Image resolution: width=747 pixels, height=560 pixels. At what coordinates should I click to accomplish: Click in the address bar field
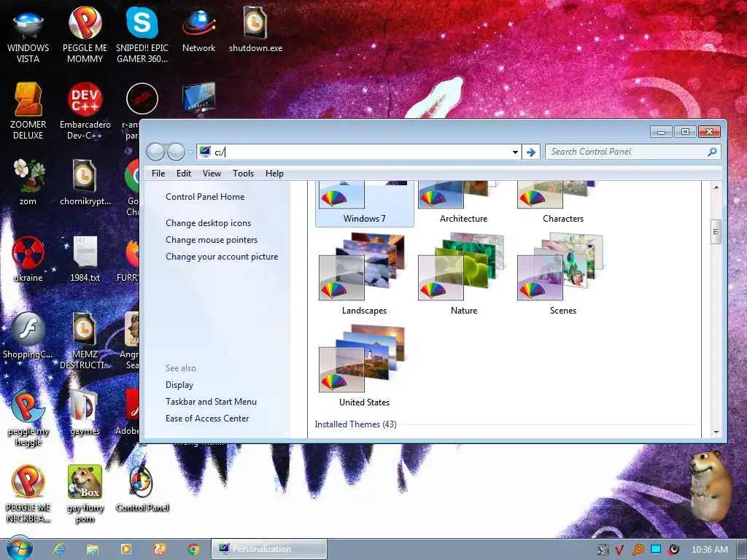(357, 152)
